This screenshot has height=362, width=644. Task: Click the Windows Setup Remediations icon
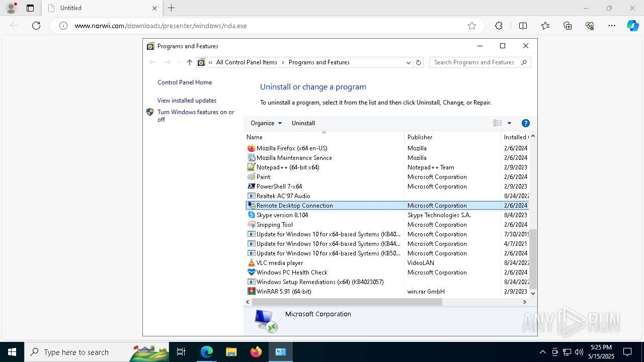pos(252,282)
